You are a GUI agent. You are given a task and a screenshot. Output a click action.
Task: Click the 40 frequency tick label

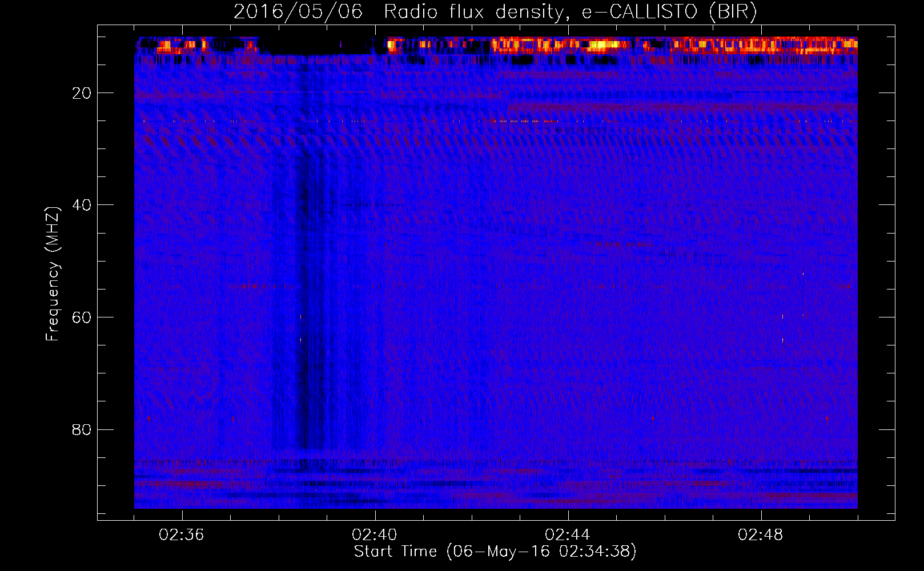82,205
